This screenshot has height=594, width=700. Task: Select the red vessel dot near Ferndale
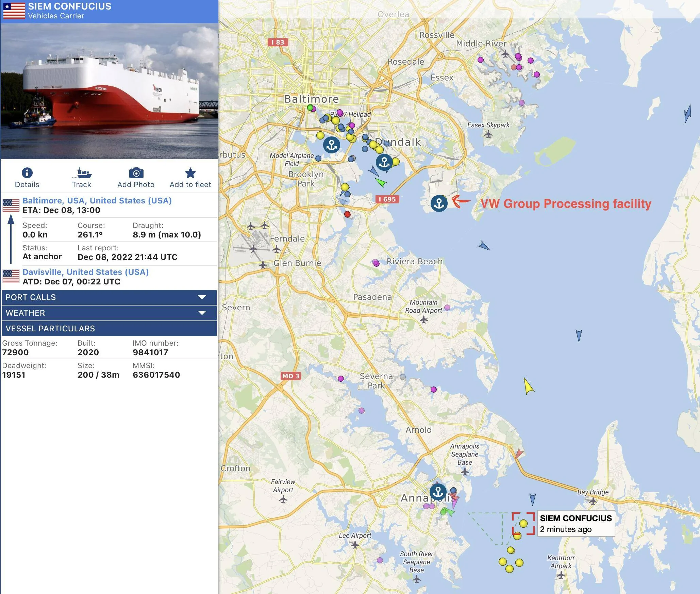(347, 214)
